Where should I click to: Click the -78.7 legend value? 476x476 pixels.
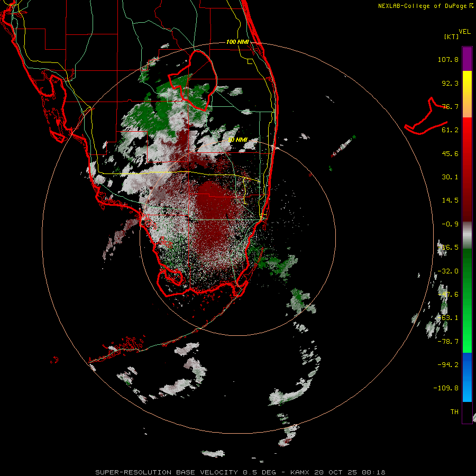pos(448,342)
